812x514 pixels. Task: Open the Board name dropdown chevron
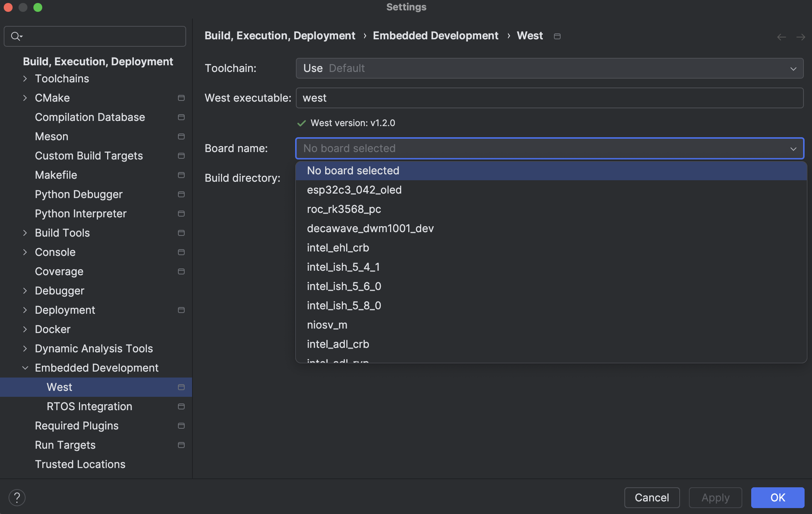[793, 148]
